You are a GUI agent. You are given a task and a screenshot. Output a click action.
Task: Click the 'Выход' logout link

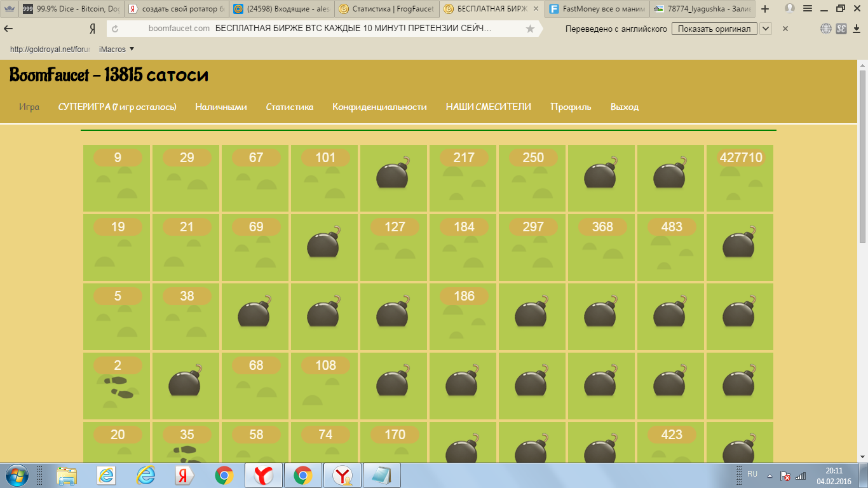(625, 107)
